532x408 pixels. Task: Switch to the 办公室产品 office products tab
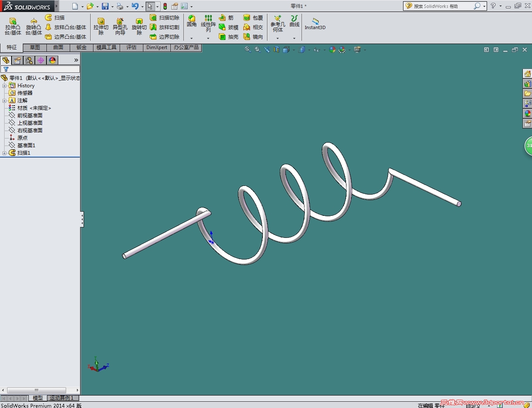[x=186, y=47]
